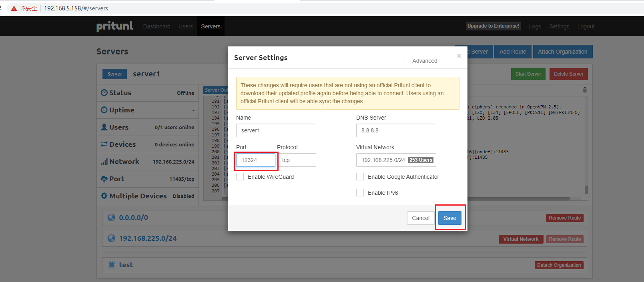644x282 pixels.
Task: Close the Server Settings dialog with X
Action: (459, 56)
